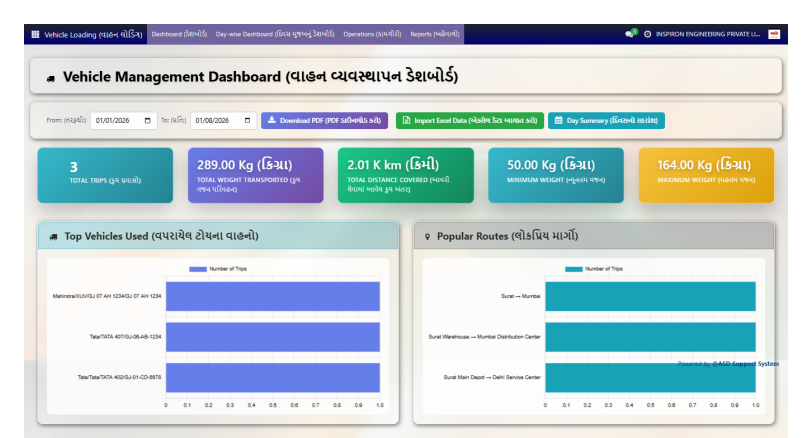Follow the ASD Support System link
This screenshot has height=438, width=812.
(745, 364)
